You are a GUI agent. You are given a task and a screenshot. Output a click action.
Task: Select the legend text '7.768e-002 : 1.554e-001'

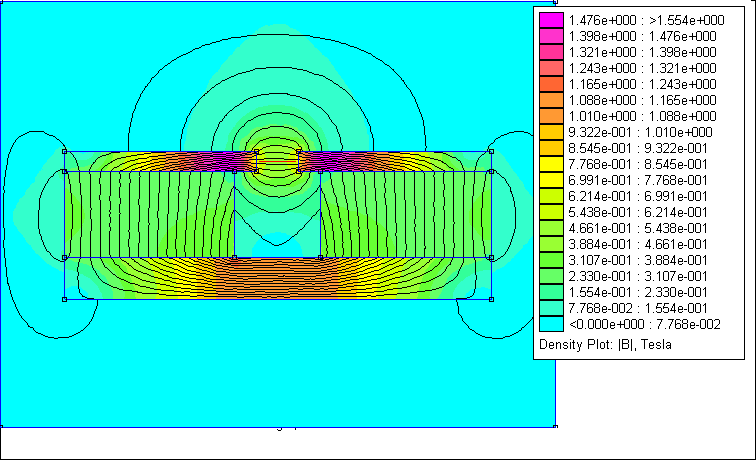(x=638, y=308)
